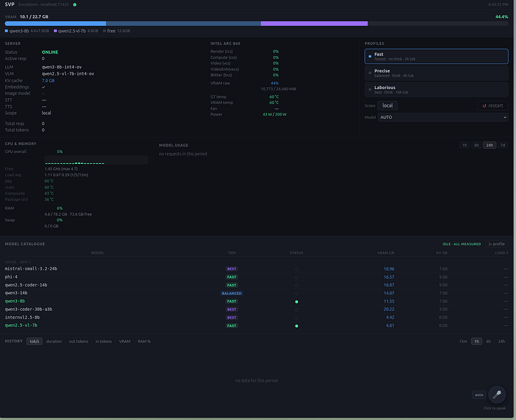Set history range to 24h
The height and width of the screenshot is (420, 516).
point(501,341)
